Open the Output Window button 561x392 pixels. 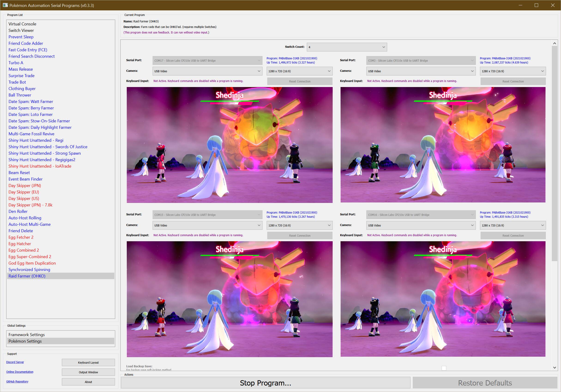coord(88,372)
